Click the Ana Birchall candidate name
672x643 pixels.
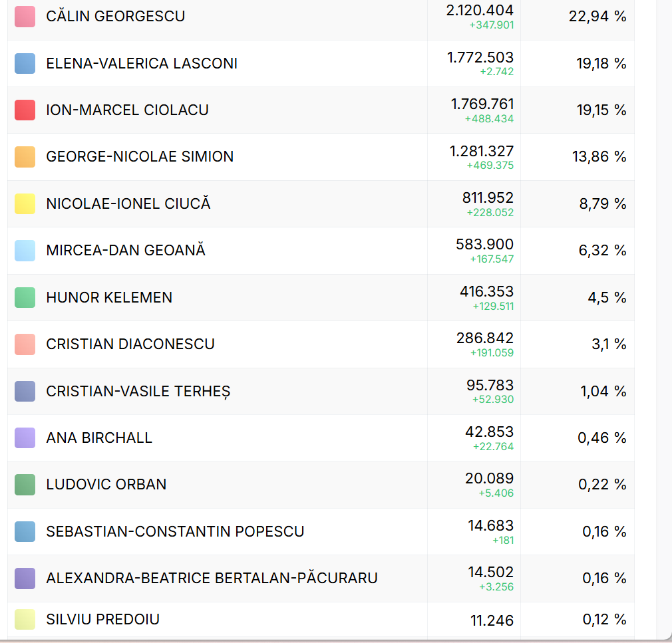(x=99, y=438)
